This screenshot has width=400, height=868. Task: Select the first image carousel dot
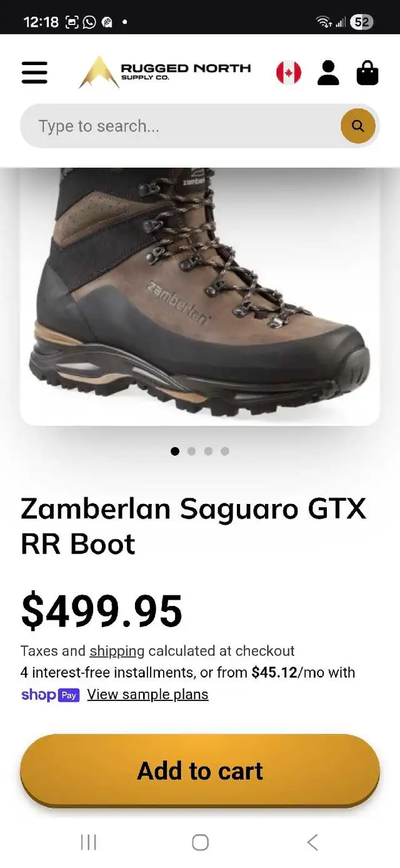[x=175, y=451]
